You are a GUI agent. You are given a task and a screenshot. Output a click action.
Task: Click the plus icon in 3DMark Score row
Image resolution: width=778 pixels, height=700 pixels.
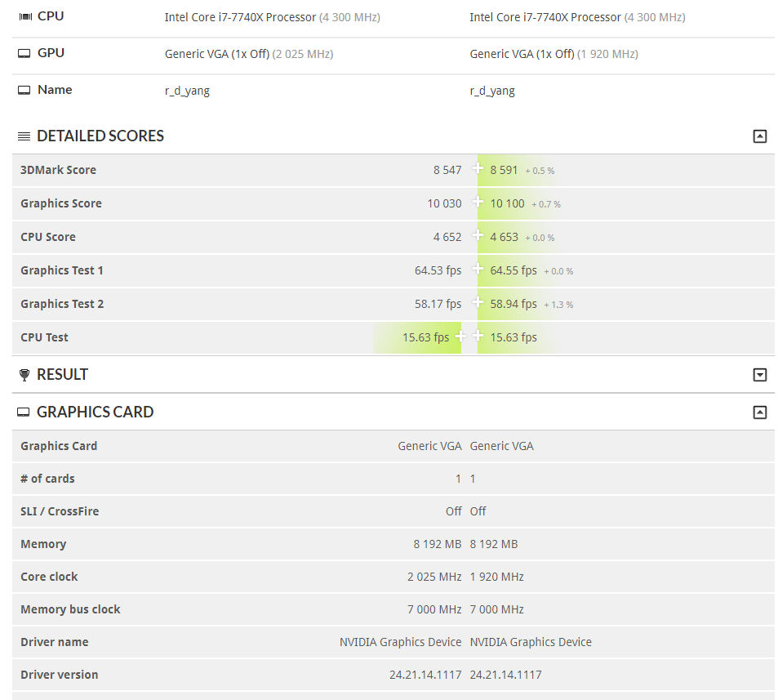tap(478, 169)
